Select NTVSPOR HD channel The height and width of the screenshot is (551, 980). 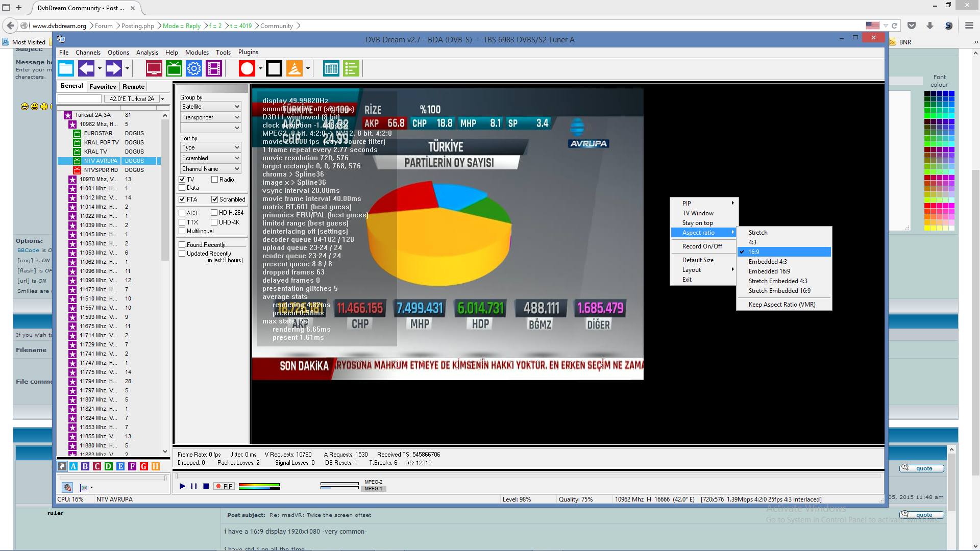tap(101, 170)
